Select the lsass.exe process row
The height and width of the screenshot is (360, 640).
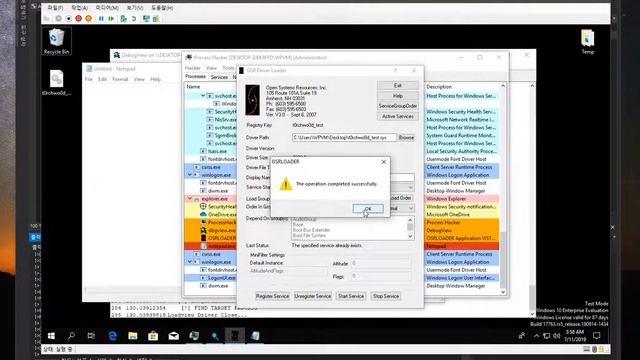(x=211, y=151)
